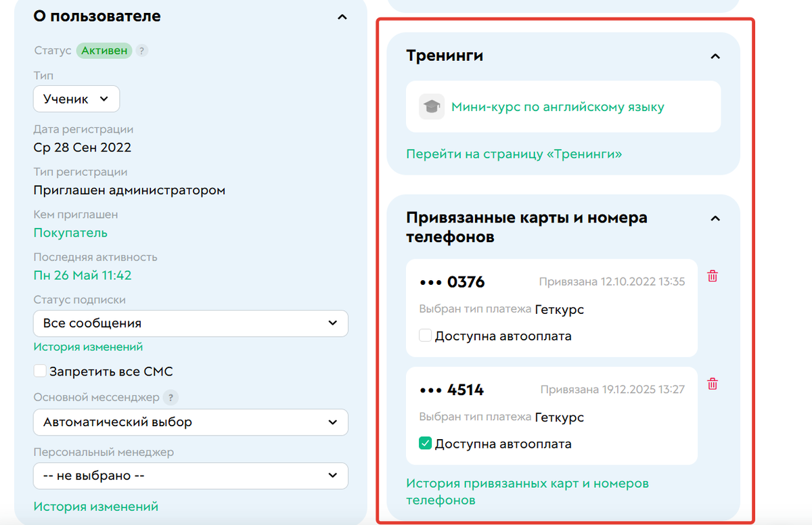Open the Статус подписки dropdown
The height and width of the screenshot is (525, 812).
(x=190, y=323)
